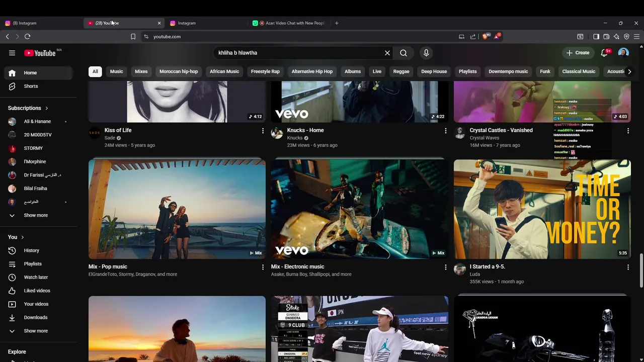
Task: Clear the search box with the X icon
Action: (387, 53)
